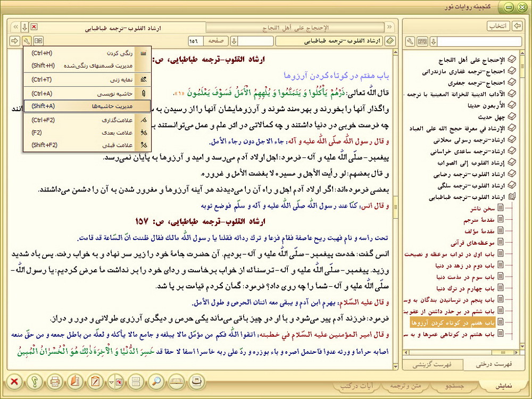
Task: Switch to the فهرست گزینشی tab
Action: tap(432, 365)
